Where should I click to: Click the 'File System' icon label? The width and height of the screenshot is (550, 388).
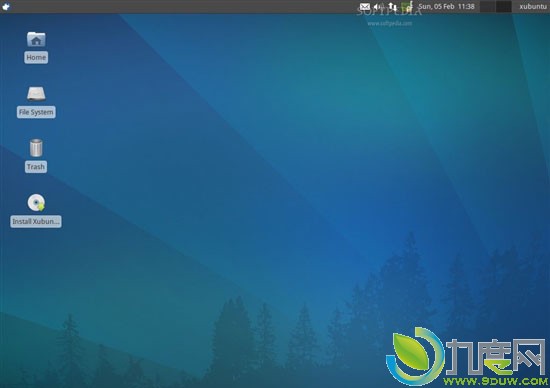[x=36, y=112]
